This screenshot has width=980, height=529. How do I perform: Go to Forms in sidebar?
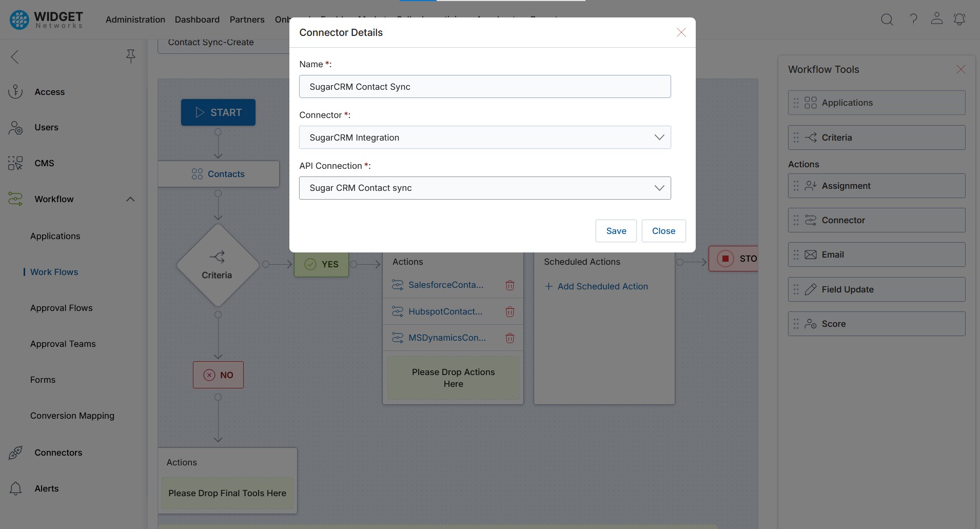43,380
